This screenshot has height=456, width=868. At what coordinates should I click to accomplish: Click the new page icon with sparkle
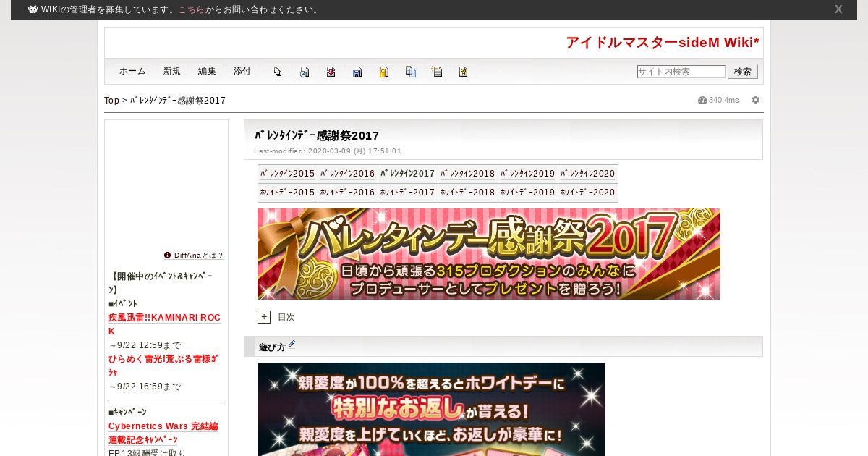(437, 72)
